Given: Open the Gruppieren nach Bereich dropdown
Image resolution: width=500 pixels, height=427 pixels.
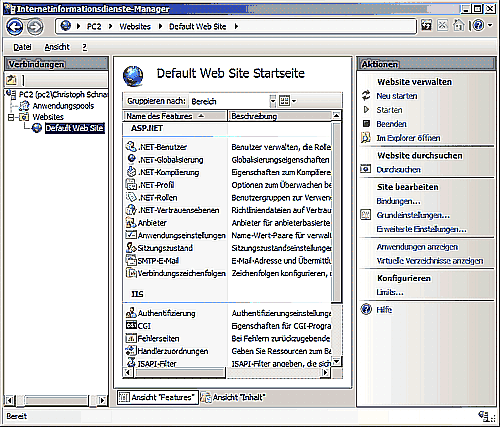Looking at the screenshot, I should point(273,101).
